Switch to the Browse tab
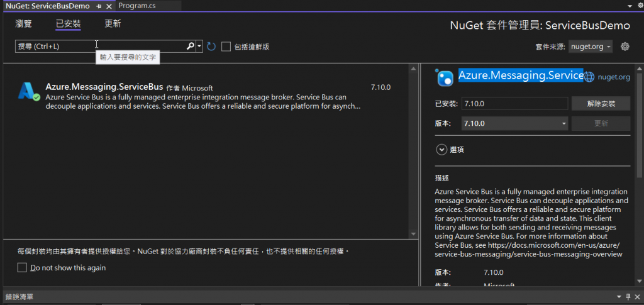The image size is (644, 305). (x=23, y=24)
